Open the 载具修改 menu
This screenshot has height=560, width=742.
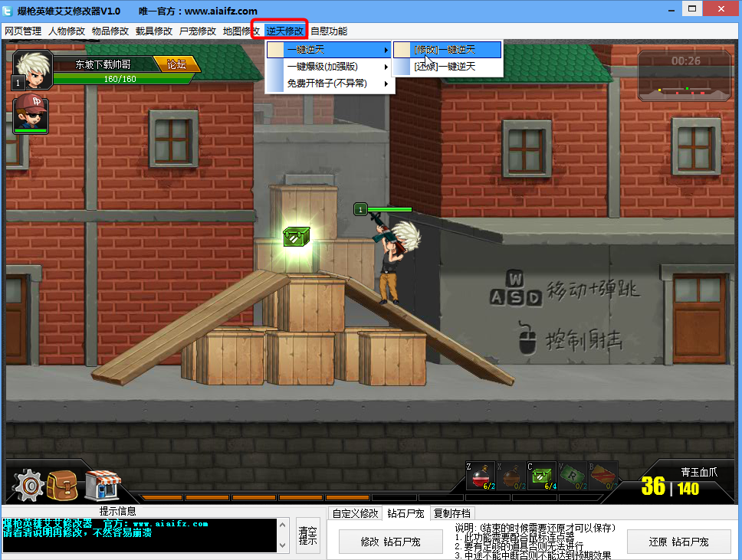click(154, 31)
